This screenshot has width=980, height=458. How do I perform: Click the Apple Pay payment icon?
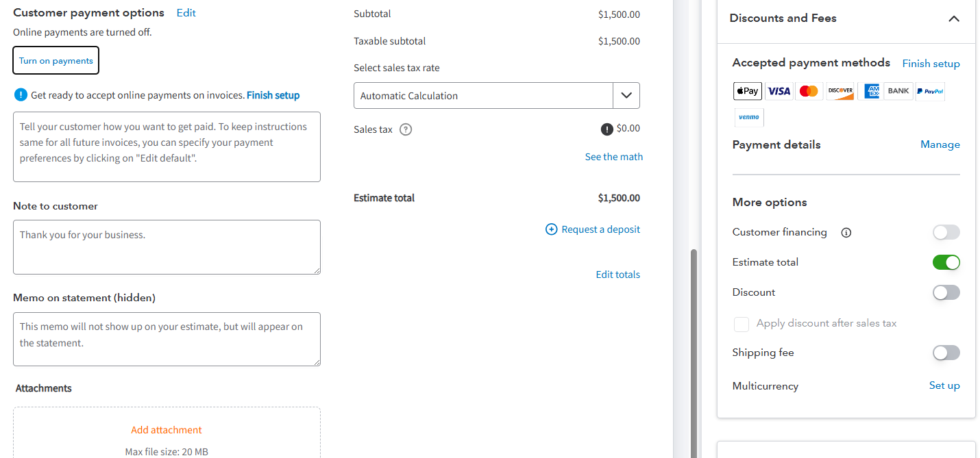point(747,91)
